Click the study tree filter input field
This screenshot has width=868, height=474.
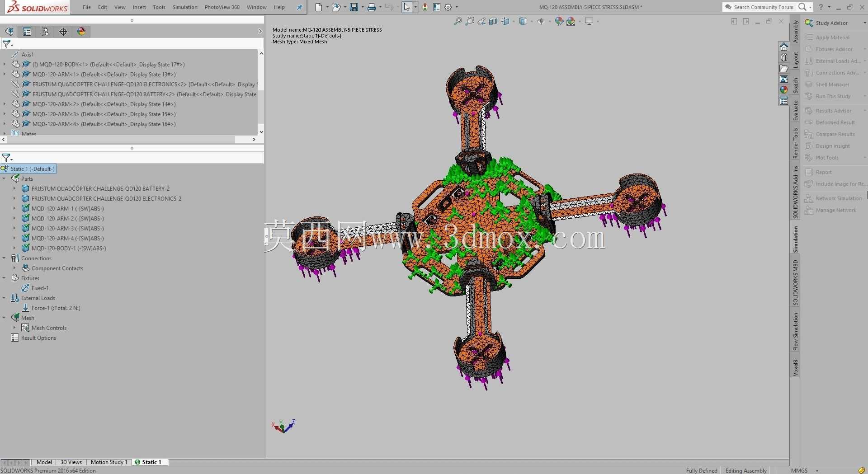(138, 158)
